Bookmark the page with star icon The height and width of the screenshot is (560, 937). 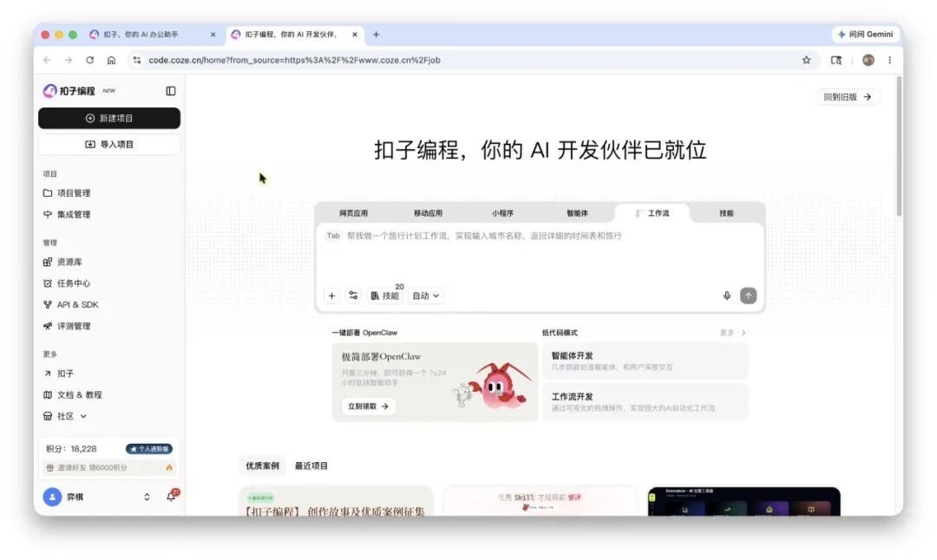(x=807, y=60)
